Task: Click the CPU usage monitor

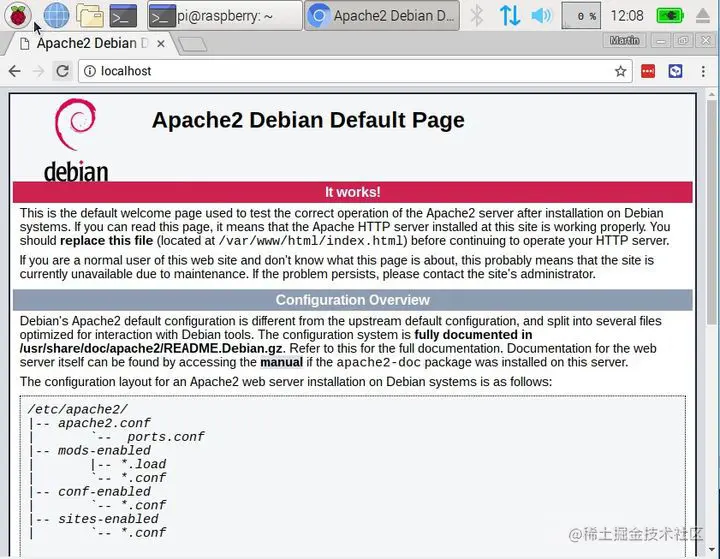Action: (581, 16)
